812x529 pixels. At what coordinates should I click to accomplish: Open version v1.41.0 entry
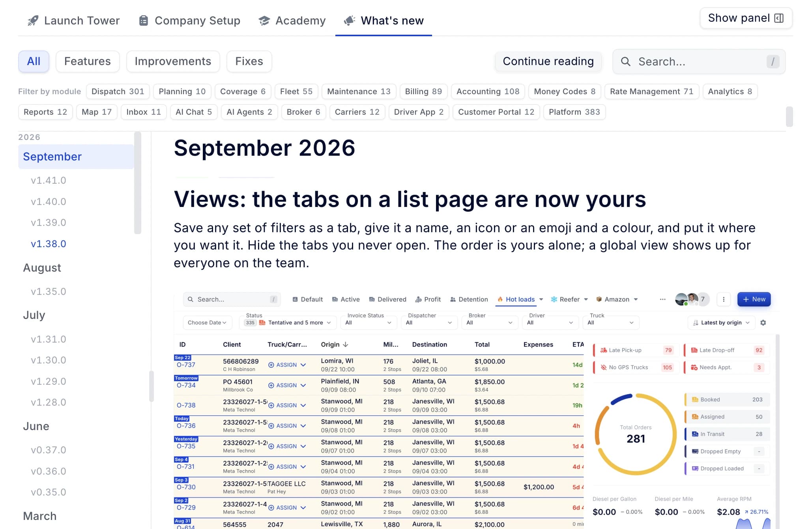click(x=49, y=180)
